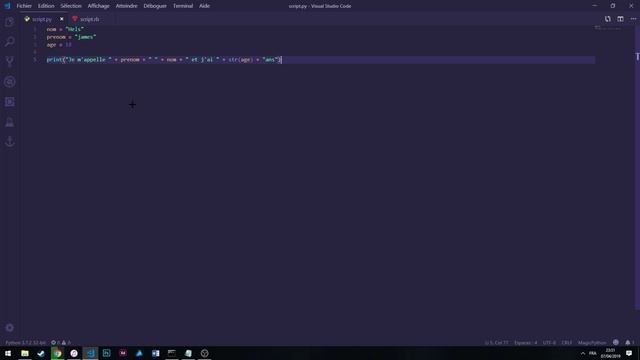Open File Explorer from the taskbar

25,353
